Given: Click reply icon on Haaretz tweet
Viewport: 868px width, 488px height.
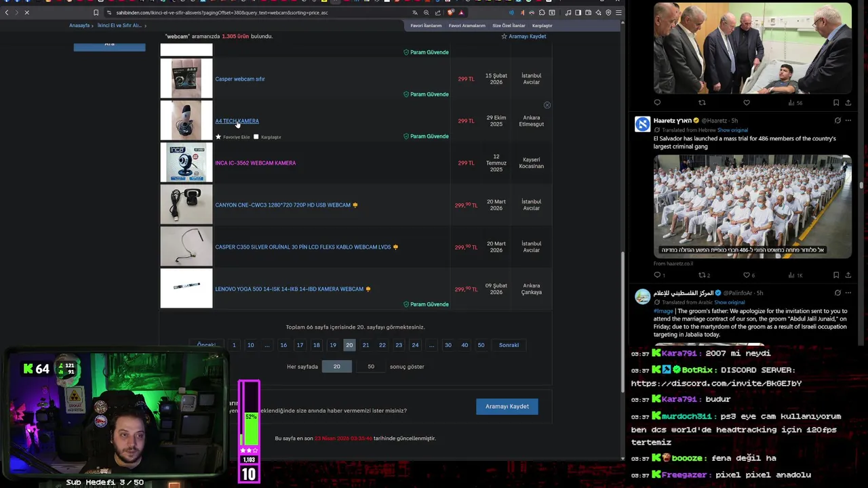Looking at the screenshot, I should pyautogui.click(x=657, y=275).
